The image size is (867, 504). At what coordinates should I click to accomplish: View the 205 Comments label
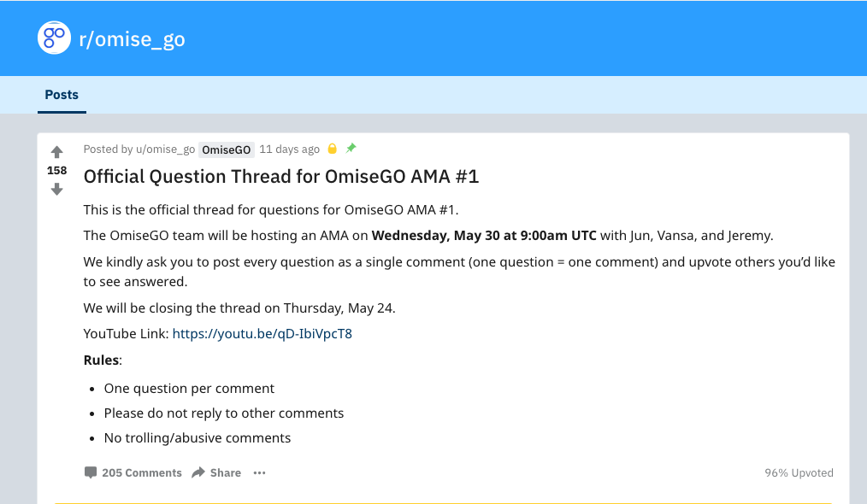pos(141,472)
